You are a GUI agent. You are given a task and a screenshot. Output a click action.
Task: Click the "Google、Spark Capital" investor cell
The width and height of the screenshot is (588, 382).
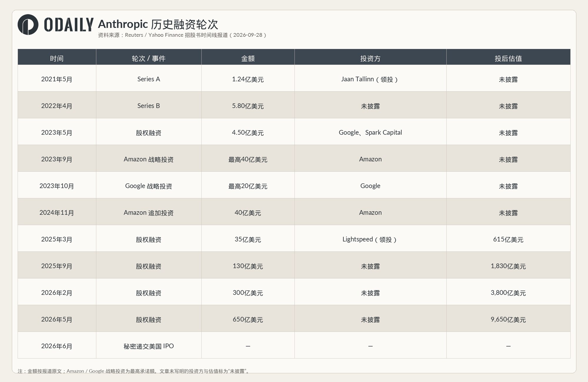tap(370, 132)
